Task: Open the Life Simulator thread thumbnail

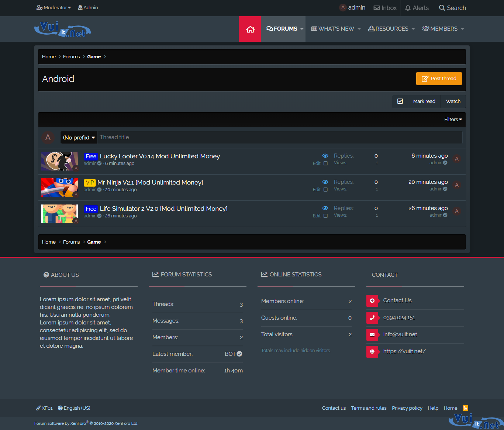Action: (x=59, y=214)
